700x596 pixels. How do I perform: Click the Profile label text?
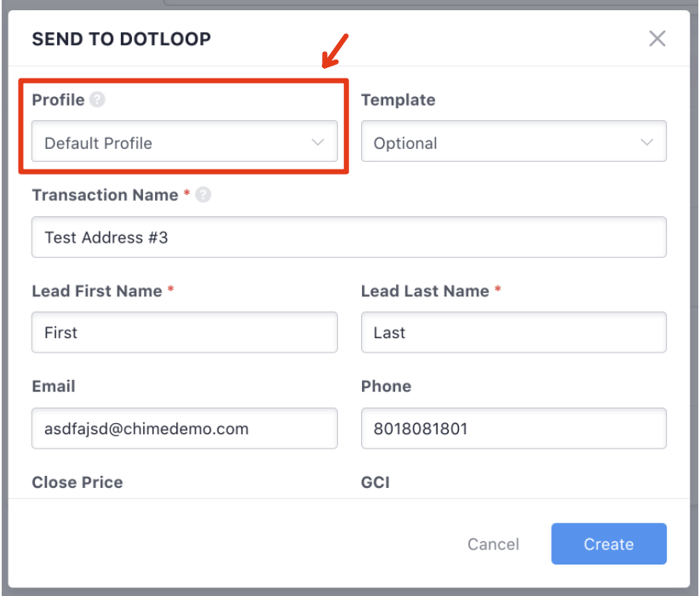click(58, 100)
